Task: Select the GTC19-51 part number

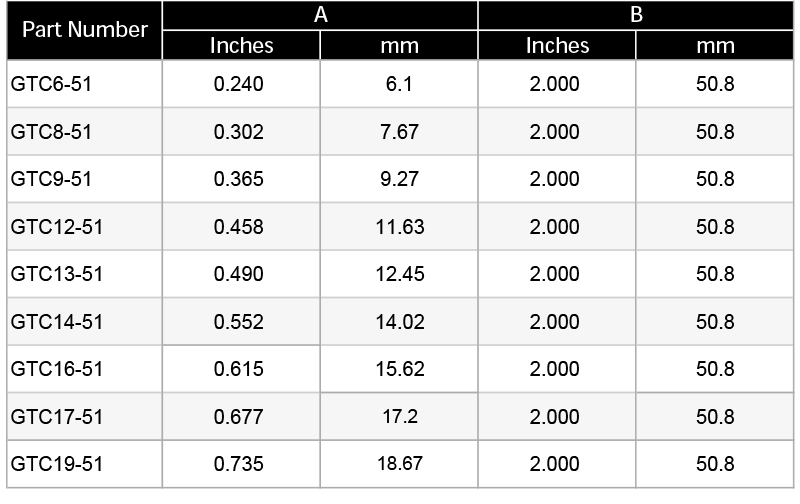Action: pos(56,464)
